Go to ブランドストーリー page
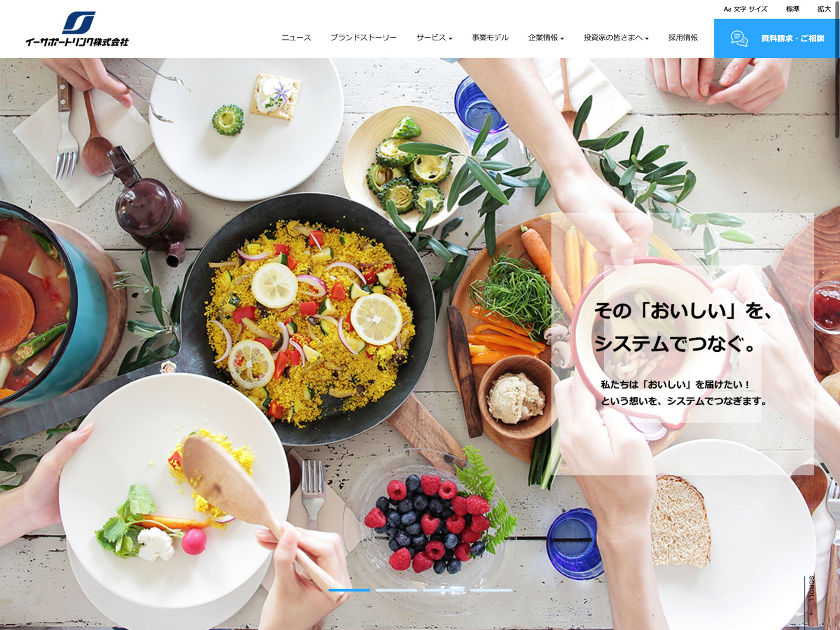The image size is (840, 630). tap(363, 38)
